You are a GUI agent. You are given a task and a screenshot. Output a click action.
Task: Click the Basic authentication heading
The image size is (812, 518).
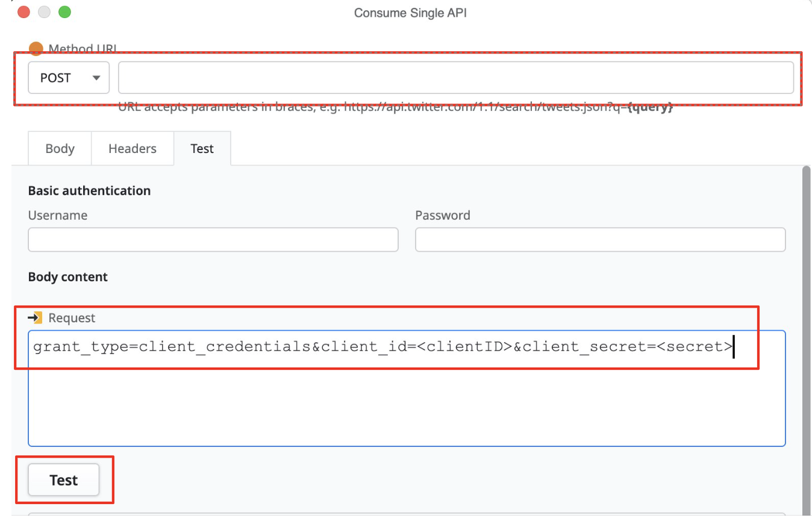[89, 190]
